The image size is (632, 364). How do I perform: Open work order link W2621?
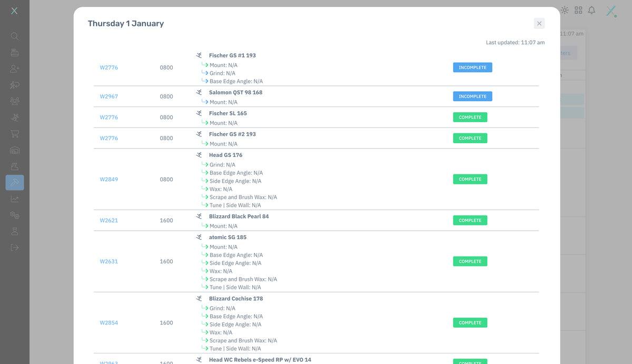[x=109, y=220]
